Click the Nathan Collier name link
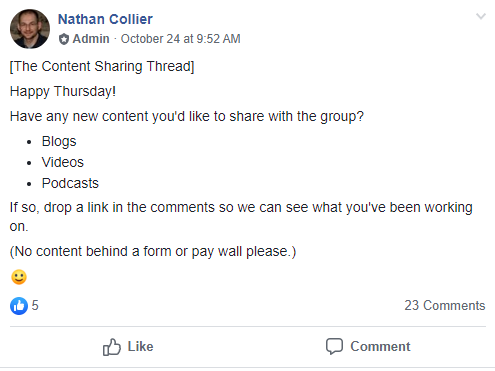The image size is (495, 371). [105, 19]
